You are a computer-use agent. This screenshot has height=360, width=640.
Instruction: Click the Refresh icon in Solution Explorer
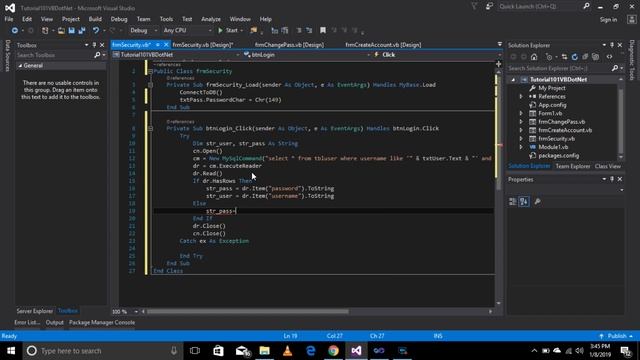(575, 57)
